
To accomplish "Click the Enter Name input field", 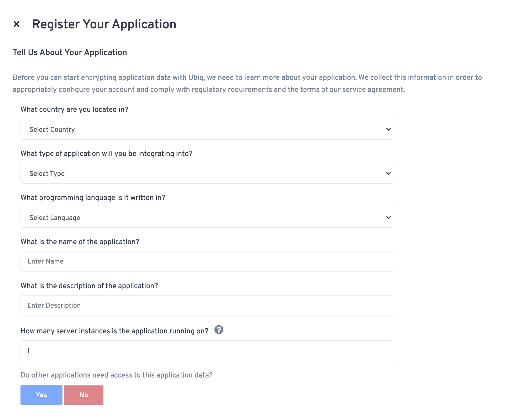I will point(207,261).
